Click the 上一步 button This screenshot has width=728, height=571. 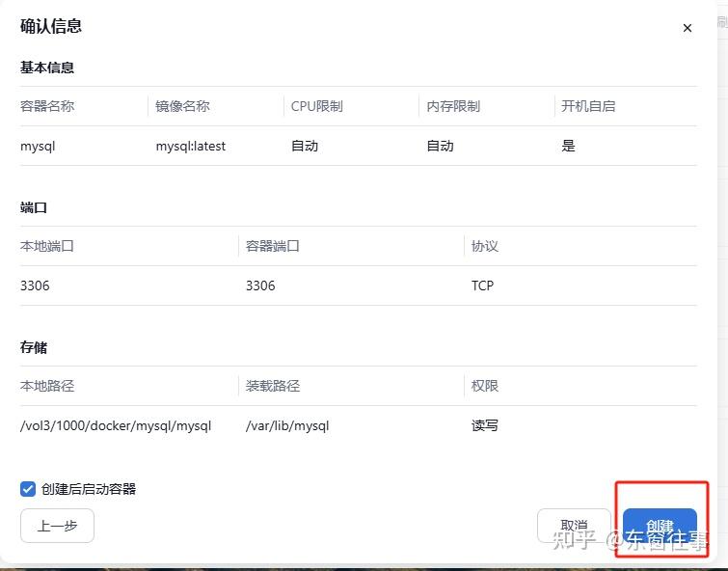pyautogui.click(x=57, y=527)
